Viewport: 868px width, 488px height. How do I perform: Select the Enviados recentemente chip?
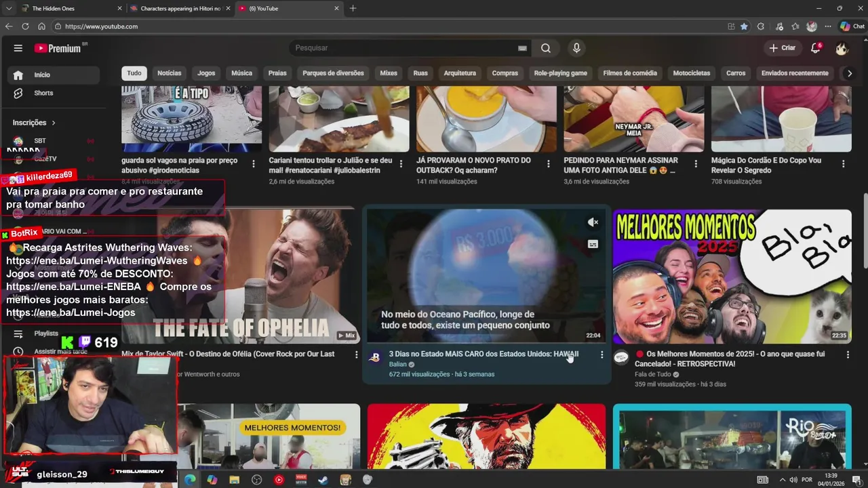pos(795,73)
